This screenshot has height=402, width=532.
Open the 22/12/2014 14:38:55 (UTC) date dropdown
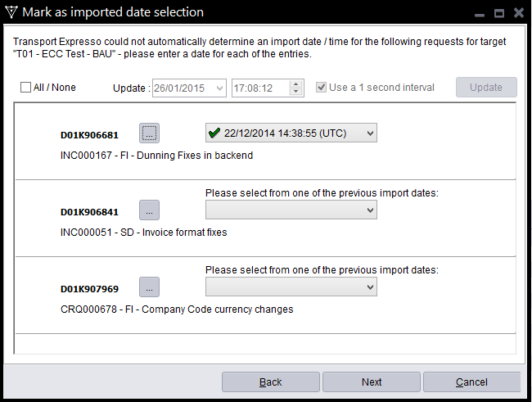pos(371,133)
